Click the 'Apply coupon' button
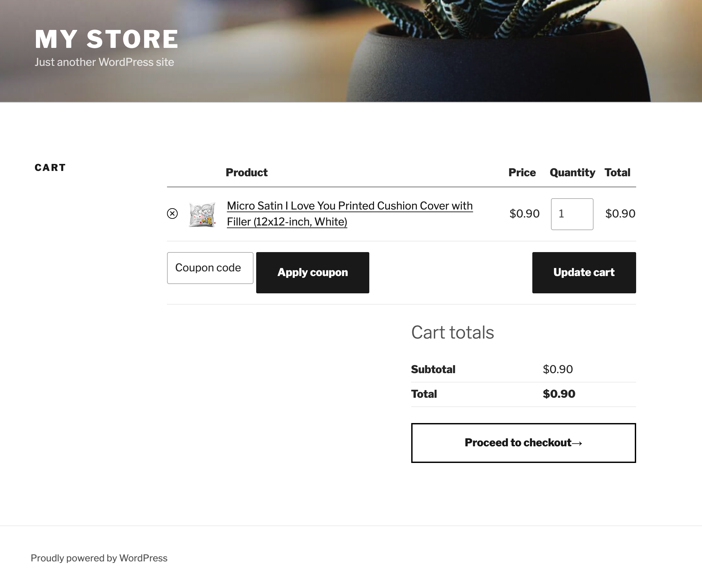 (x=312, y=271)
